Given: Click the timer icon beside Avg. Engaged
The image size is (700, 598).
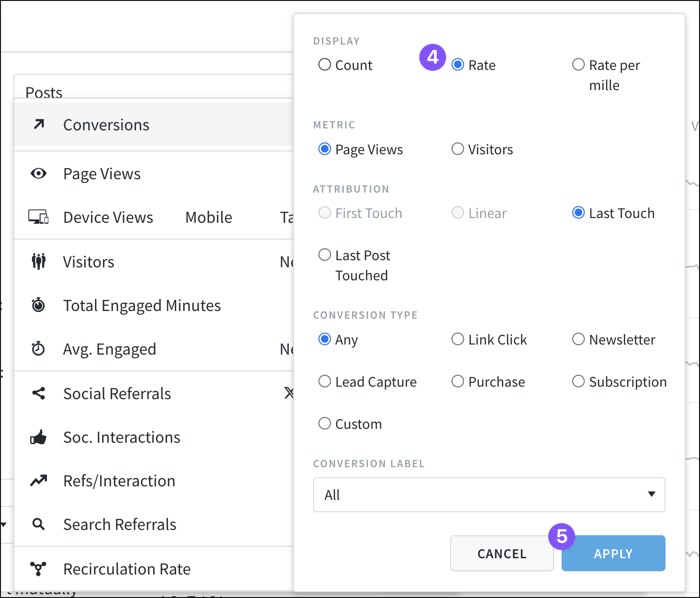Looking at the screenshot, I should [38, 349].
